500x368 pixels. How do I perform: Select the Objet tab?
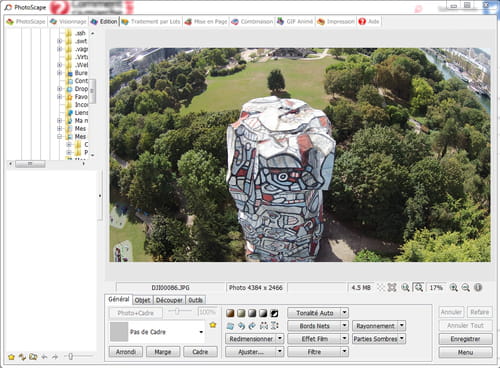[143, 300]
